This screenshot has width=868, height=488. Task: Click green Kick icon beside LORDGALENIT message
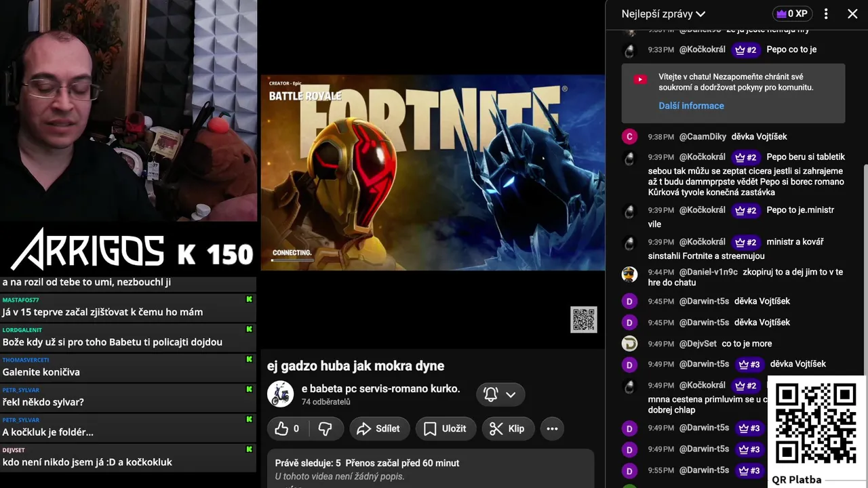[x=249, y=329]
